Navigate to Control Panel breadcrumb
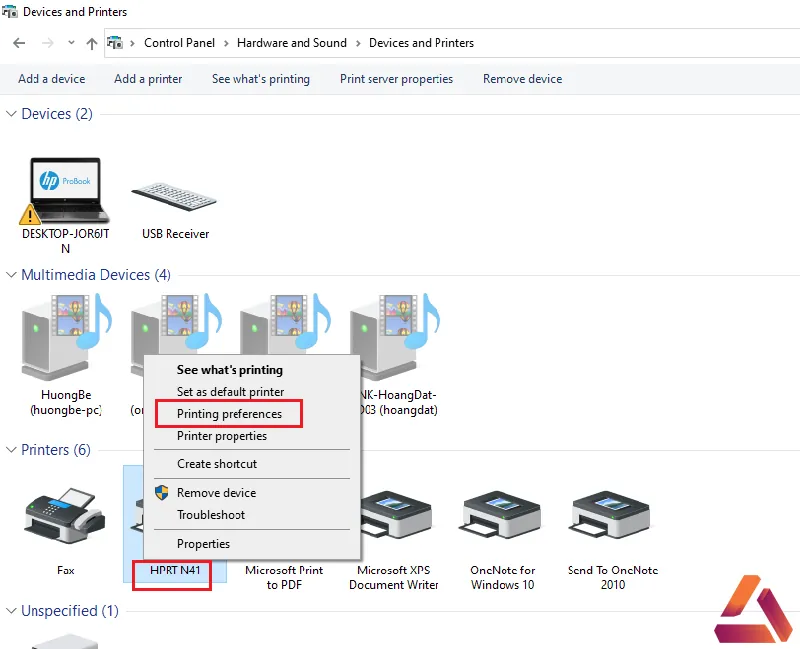The height and width of the screenshot is (649, 800). pos(179,43)
